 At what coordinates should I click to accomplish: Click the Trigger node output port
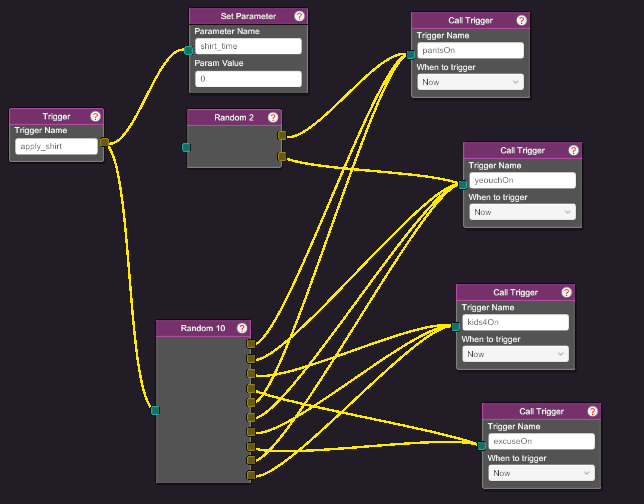[x=104, y=142]
